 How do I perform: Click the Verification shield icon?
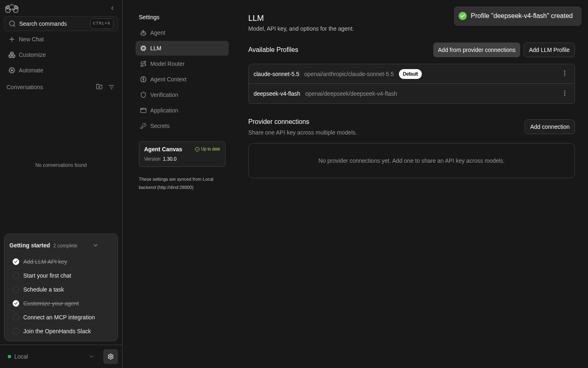143,95
